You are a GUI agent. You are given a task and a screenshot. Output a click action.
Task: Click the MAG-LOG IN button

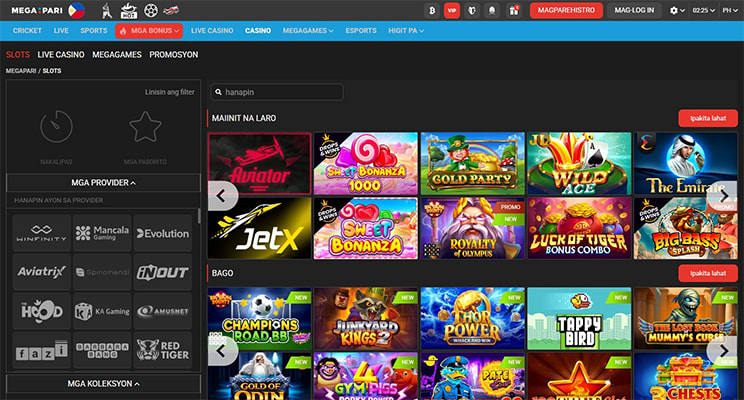click(x=634, y=10)
